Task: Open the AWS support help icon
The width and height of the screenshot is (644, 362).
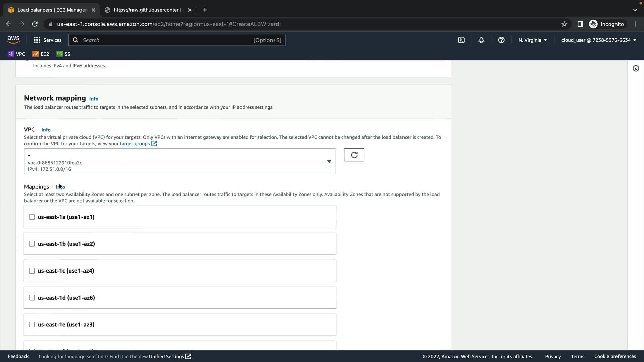Action: tap(501, 40)
